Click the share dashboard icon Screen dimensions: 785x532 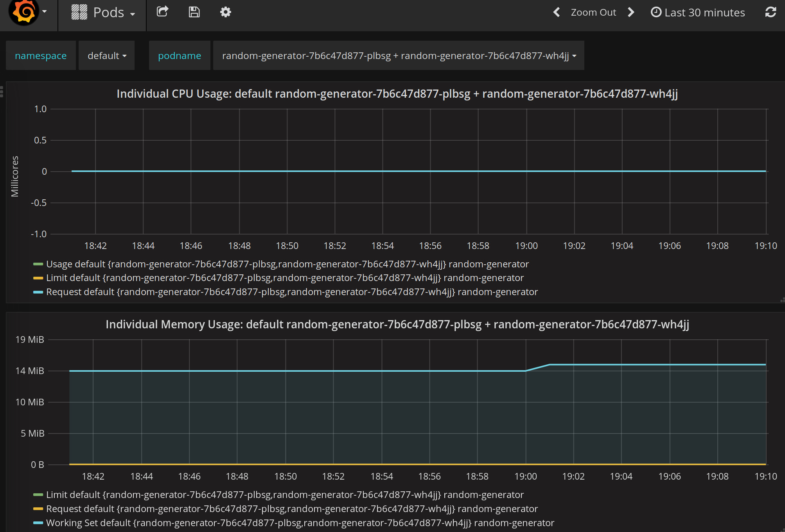point(162,12)
